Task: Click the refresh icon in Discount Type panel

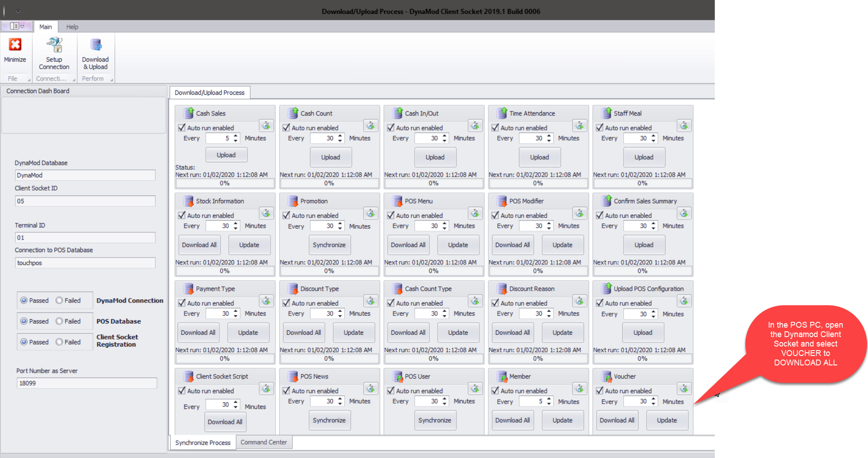Action: [x=371, y=301]
